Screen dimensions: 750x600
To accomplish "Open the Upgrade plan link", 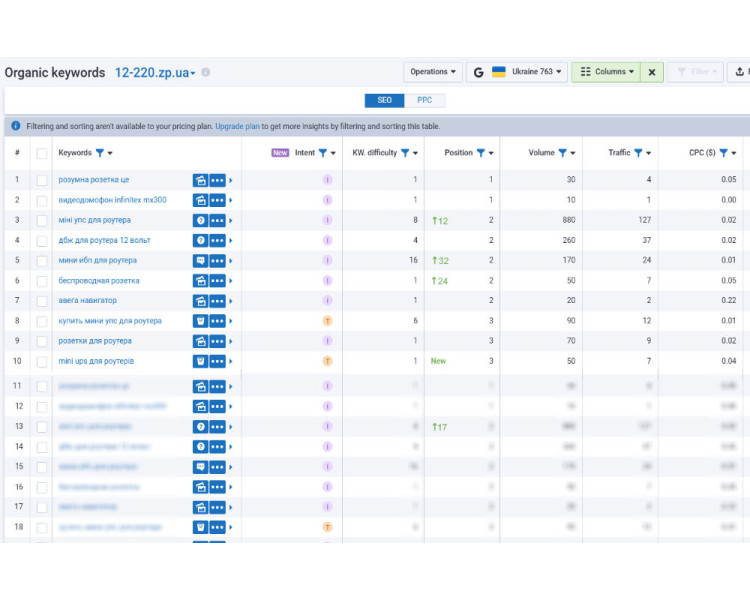I will pyautogui.click(x=237, y=126).
